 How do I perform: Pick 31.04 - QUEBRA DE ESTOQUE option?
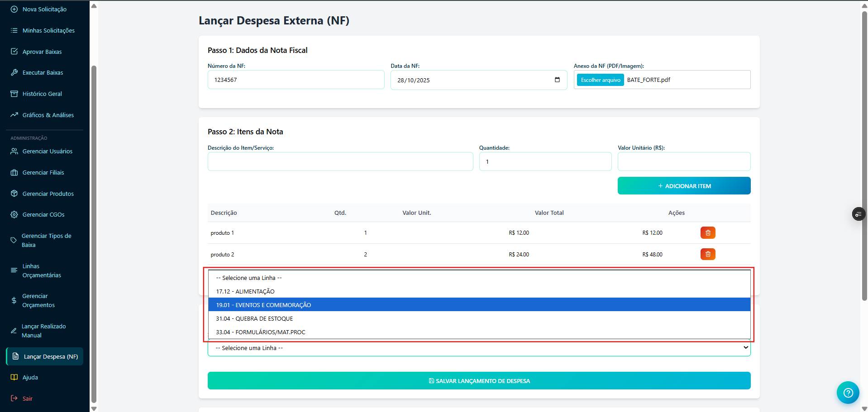(x=254, y=319)
